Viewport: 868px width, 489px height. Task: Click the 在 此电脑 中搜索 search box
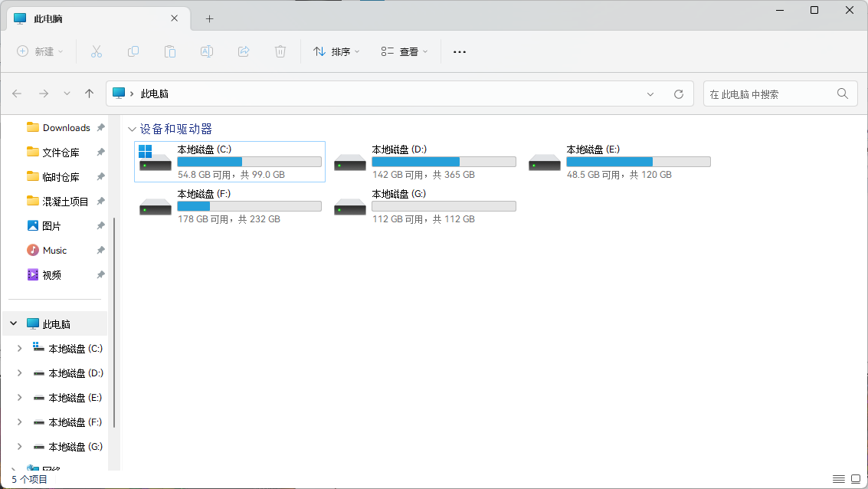[x=770, y=94]
